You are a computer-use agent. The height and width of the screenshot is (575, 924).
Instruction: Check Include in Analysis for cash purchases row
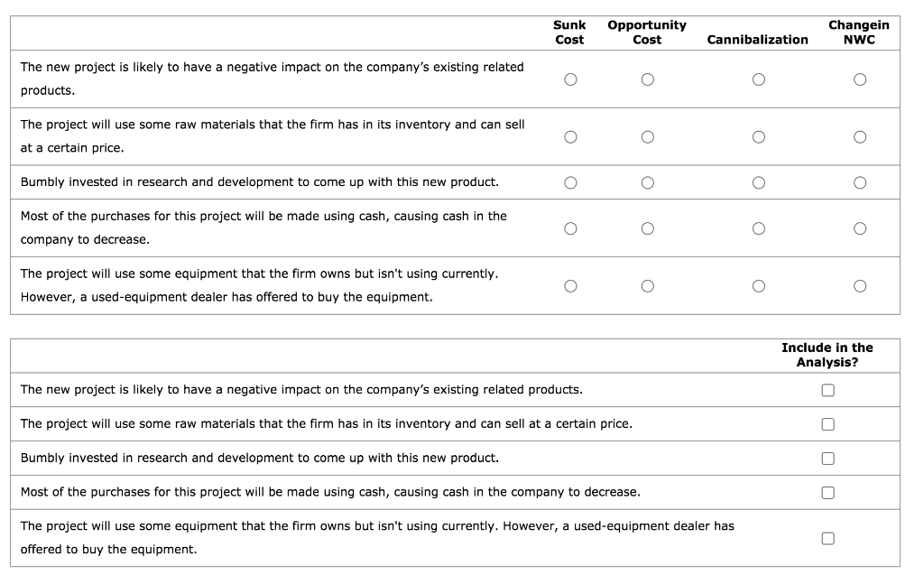tap(828, 493)
